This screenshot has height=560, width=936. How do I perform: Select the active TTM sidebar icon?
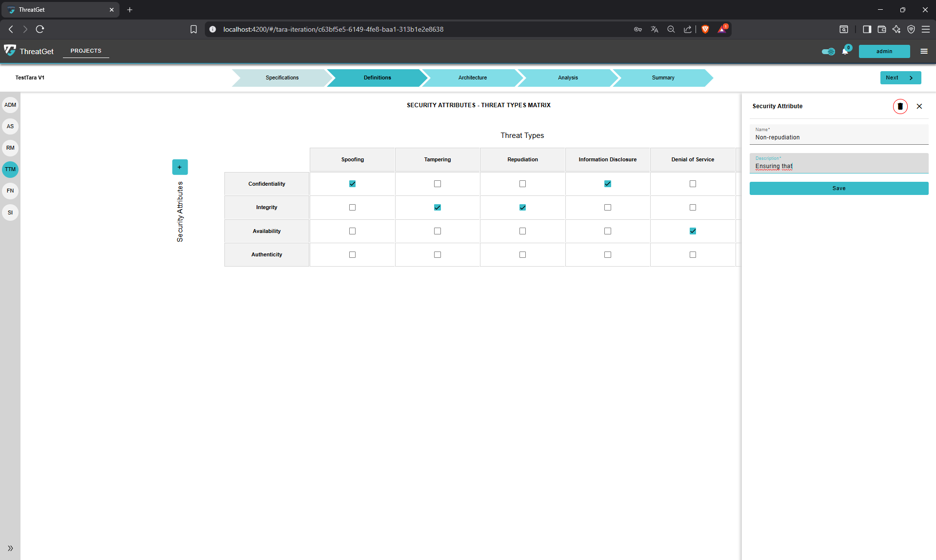click(10, 169)
